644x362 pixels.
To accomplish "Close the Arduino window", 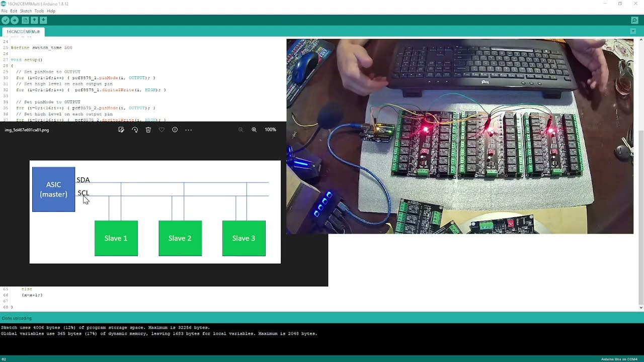I will [636, 4].
